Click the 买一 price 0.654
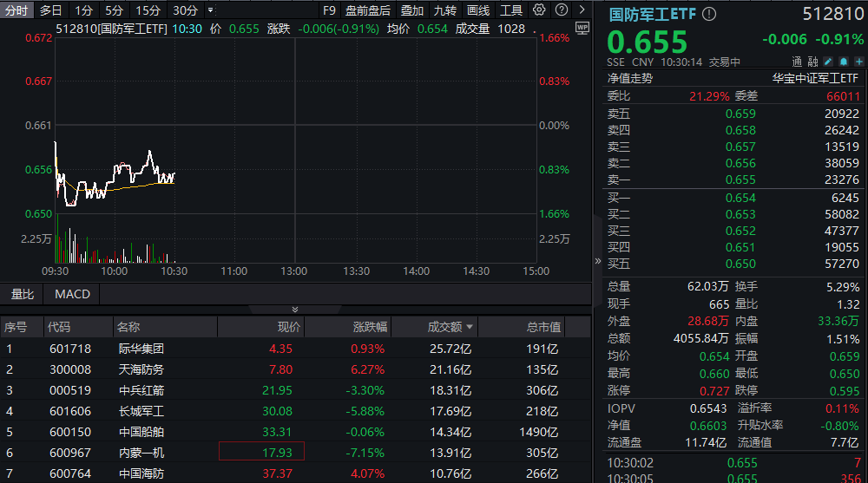The width and height of the screenshot is (868, 483). [740, 198]
